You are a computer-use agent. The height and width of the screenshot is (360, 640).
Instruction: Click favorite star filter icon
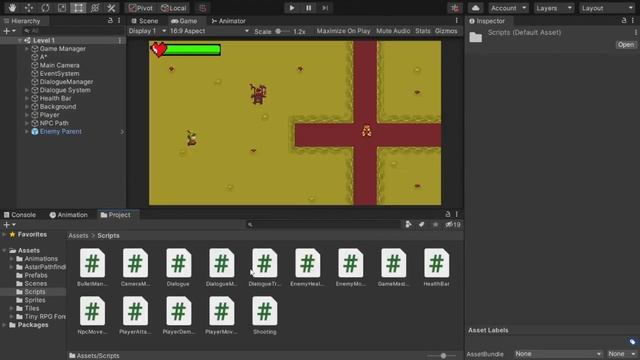coord(435,224)
